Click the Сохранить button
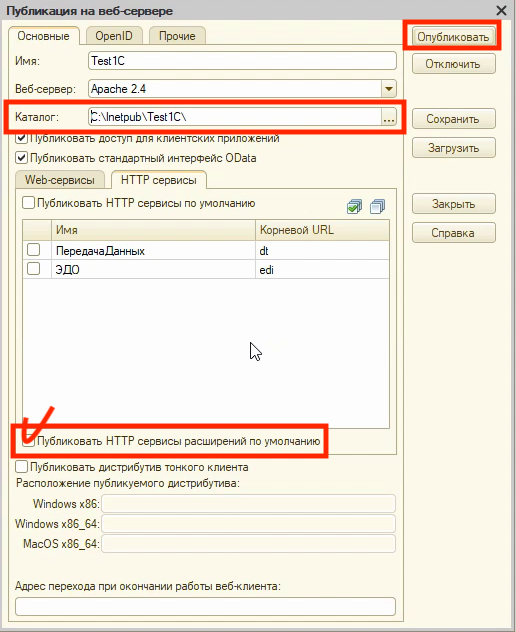 [x=454, y=119]
